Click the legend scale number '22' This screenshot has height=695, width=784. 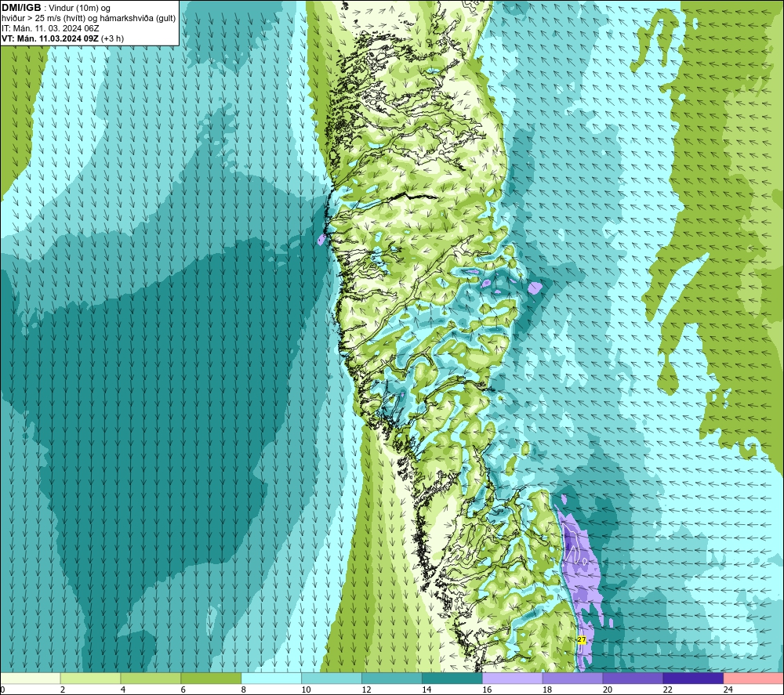668,690
